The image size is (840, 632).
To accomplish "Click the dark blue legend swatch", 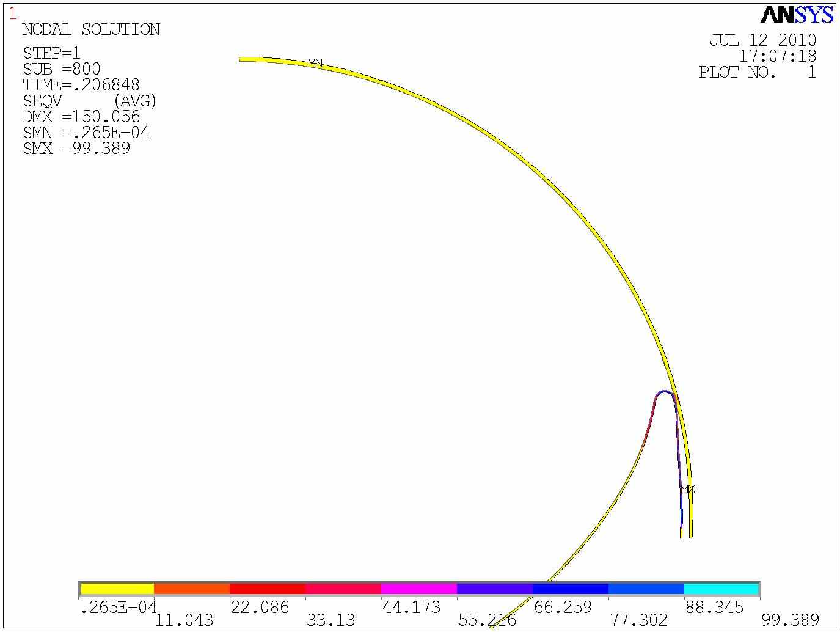I will coord(571,589).
